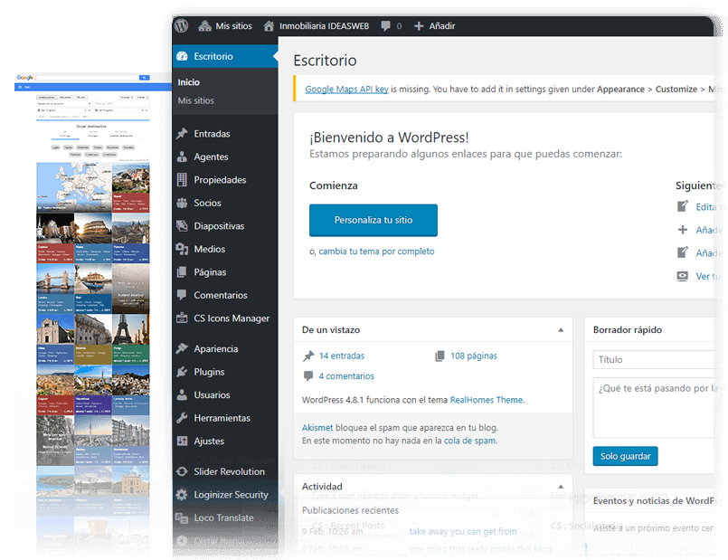The width and height of the screenshot is (728, 560).
Task: Click the Herramientas wrench icon
Action: point(182,418)
